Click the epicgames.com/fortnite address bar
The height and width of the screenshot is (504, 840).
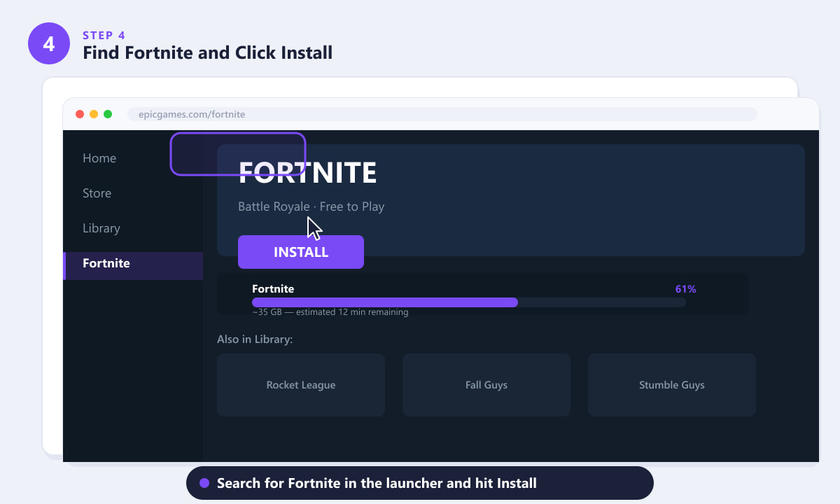(x=442, y=114)
